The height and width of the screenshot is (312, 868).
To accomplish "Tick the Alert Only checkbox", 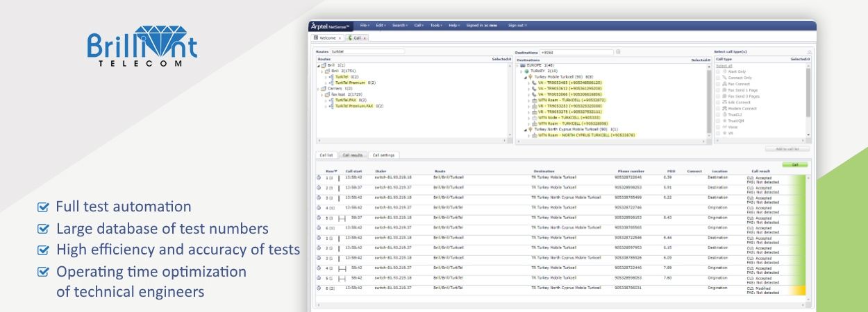I will tap(718, 71).
